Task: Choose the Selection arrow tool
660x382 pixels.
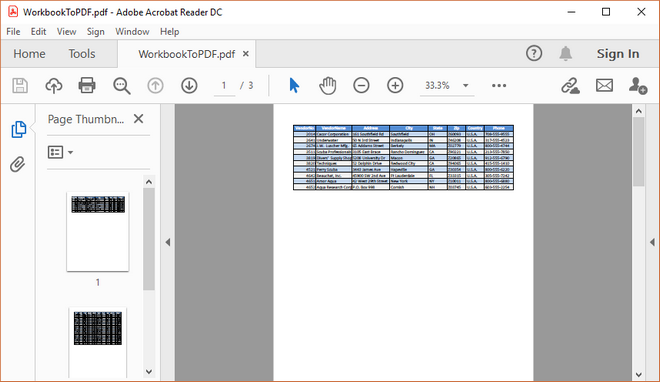Action: [x=294, y=85]
